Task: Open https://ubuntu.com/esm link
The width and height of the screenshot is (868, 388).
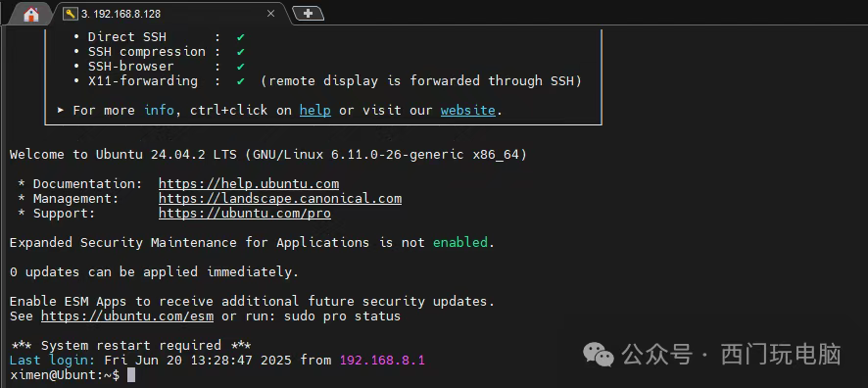Action: (x=127, y=316)
